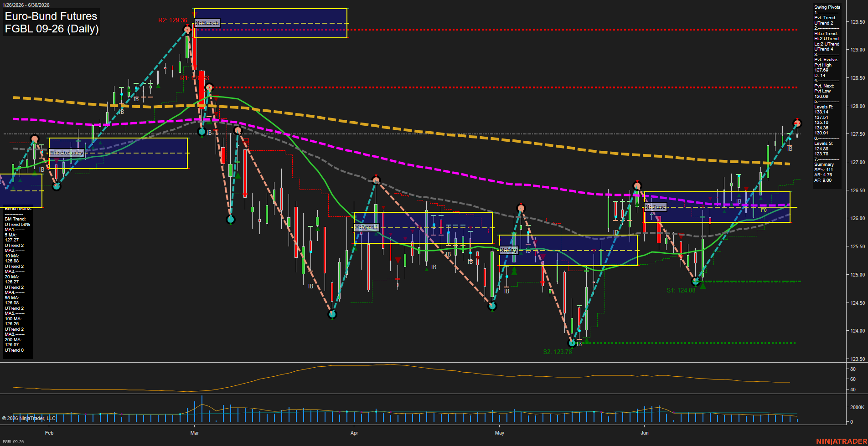Viewport: 868px width, 446px height.
Task: Select the M:February monthly range label
Action: pos(67,153)
